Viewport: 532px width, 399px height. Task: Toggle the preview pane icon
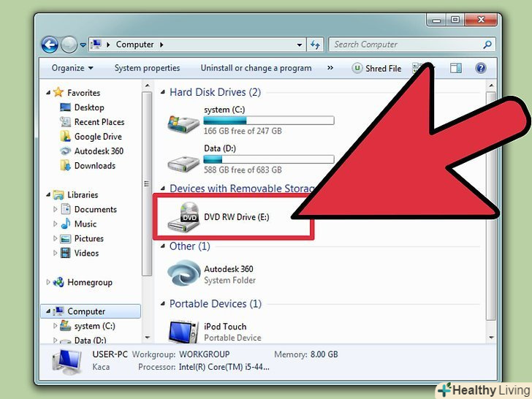[x=456, y=68]
